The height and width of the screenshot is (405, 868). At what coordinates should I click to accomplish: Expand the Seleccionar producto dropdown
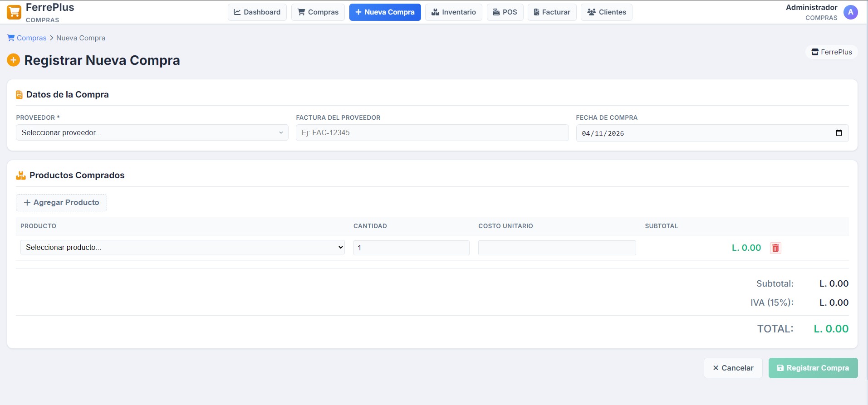182,248
